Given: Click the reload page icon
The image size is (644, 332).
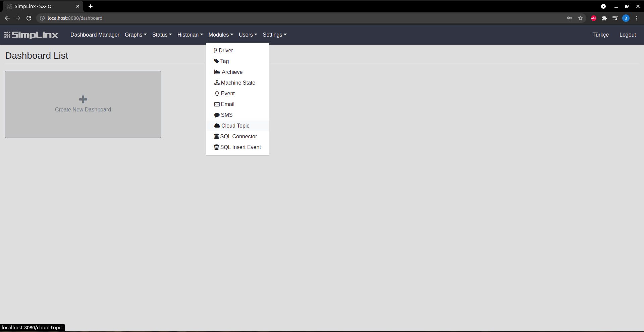Looking at the screenshot, I should tap(29, 18).
